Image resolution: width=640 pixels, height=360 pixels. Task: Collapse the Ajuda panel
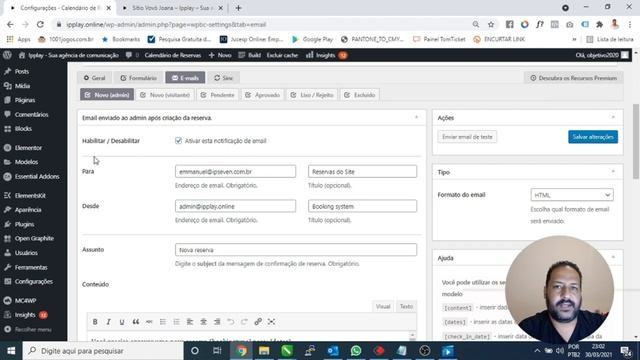[613, 258]
